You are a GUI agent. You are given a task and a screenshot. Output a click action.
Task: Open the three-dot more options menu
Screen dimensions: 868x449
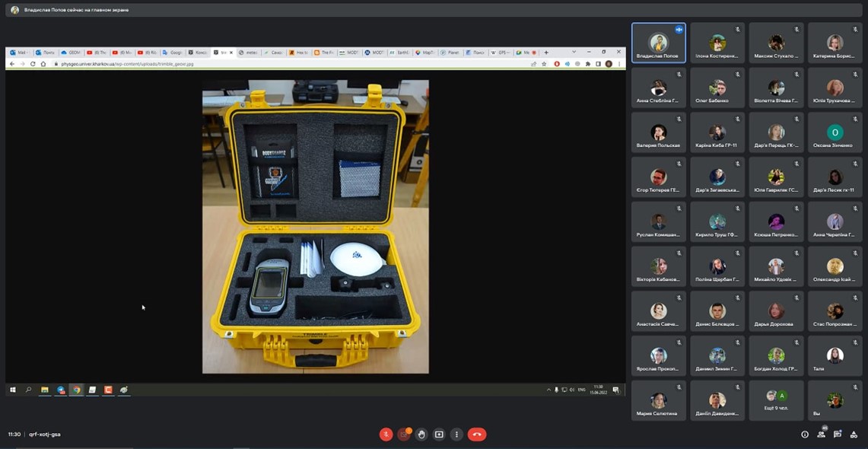(x=456, y=435)
